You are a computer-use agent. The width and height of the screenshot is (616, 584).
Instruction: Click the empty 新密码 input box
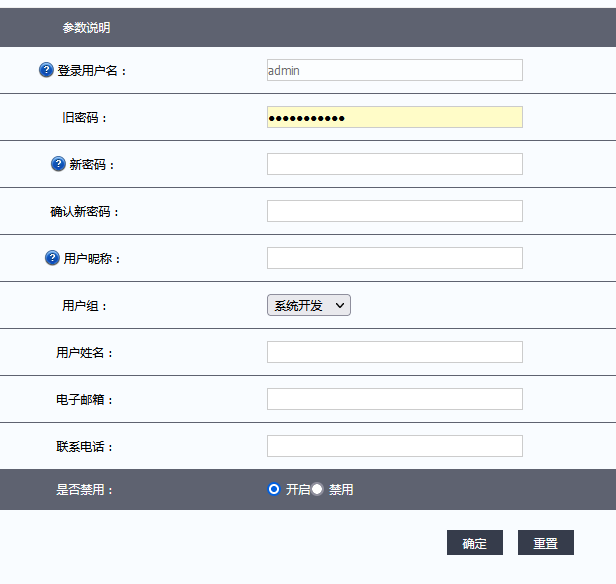pos(394,164)
